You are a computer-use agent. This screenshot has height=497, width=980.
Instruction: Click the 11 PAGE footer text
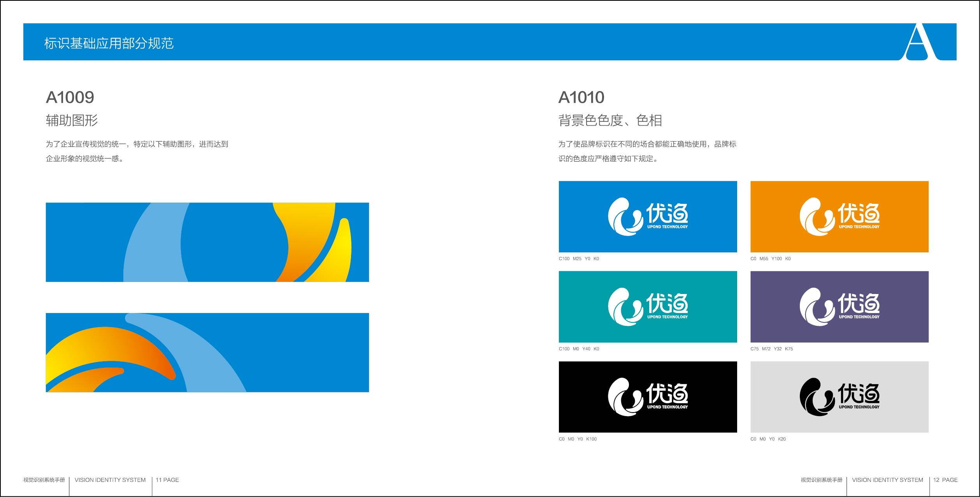click(167, 480)
